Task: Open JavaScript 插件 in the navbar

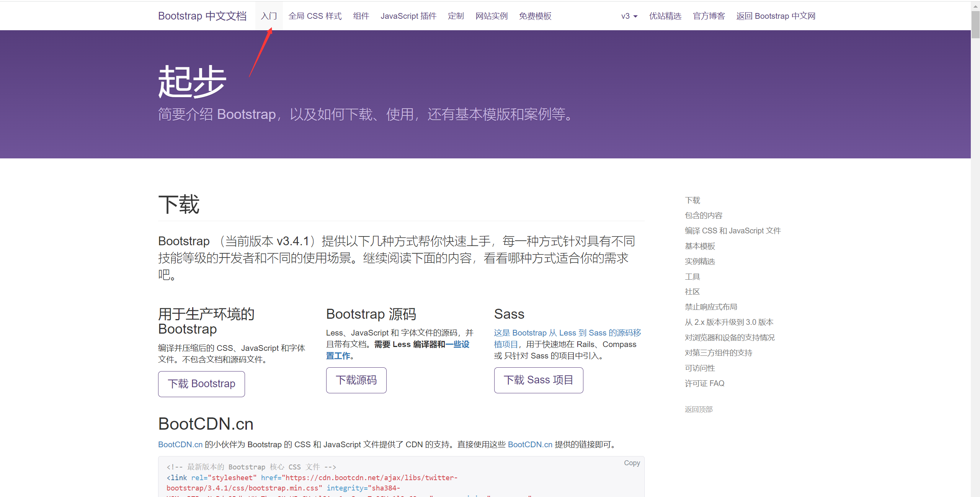Action: [408, 16]
